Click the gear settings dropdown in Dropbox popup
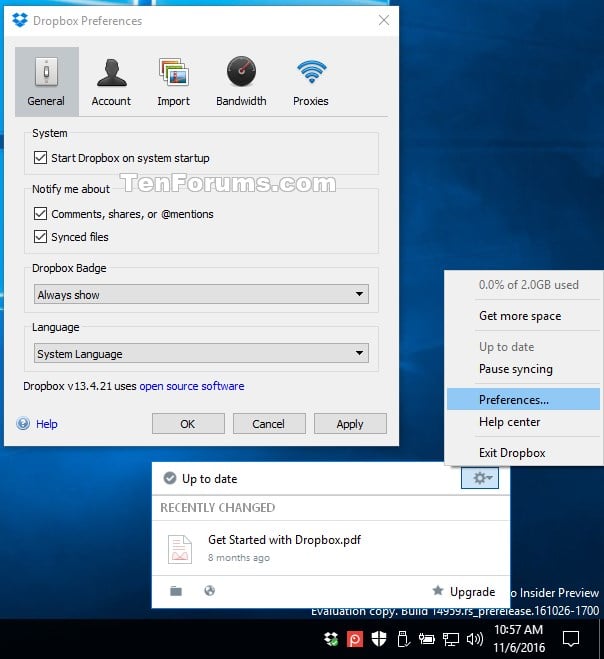 [480, 478]
